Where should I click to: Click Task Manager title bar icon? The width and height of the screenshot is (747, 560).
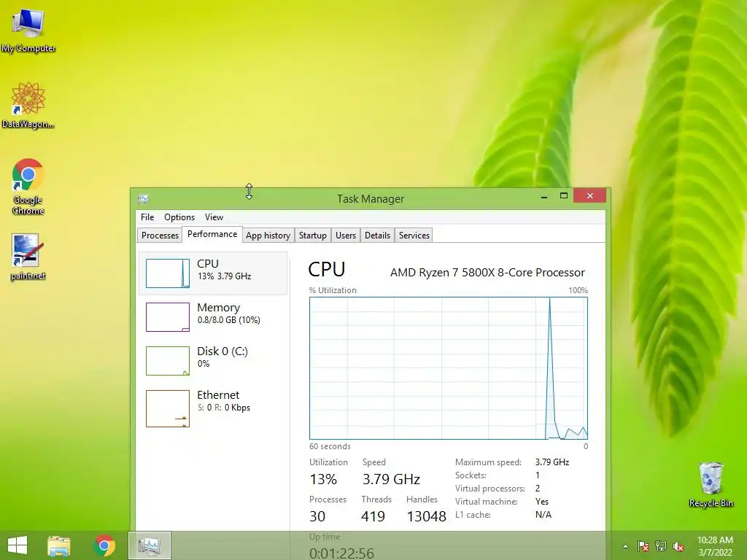pos(143,198)
